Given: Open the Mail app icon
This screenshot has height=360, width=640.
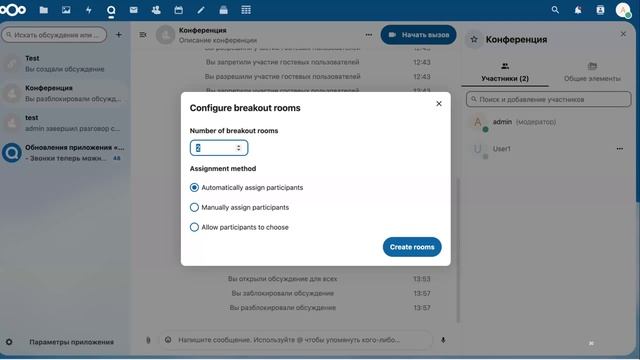Looking at the screenshot, I should [x=133, y=10].
